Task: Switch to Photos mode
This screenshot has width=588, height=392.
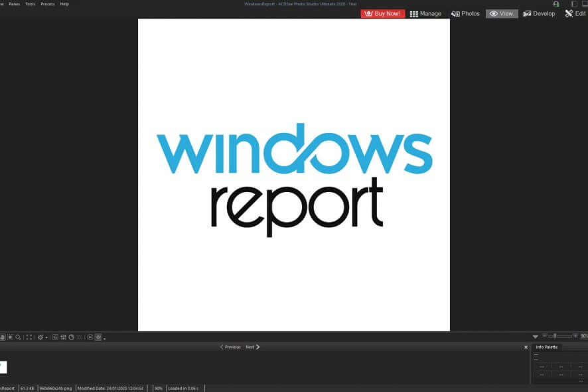Action: coord(465,13)
